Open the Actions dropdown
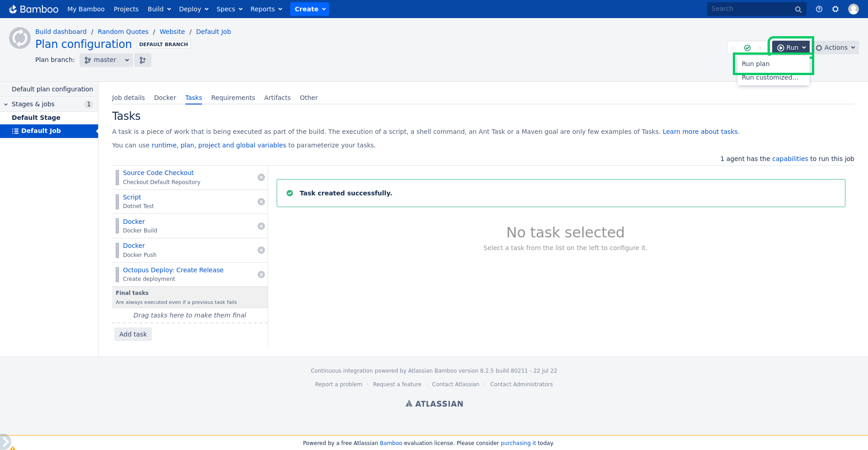 click(x=836, y=47)
